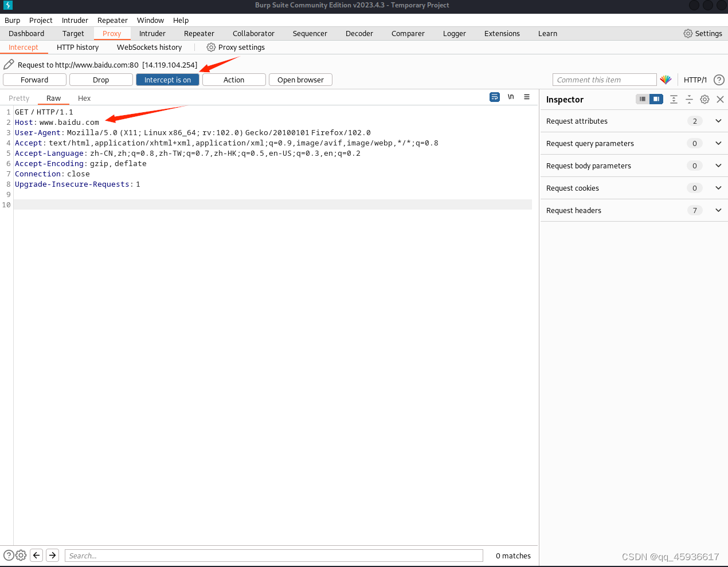Open the Logger tab
Screen dimensions: 728x567
click(455, 34)
